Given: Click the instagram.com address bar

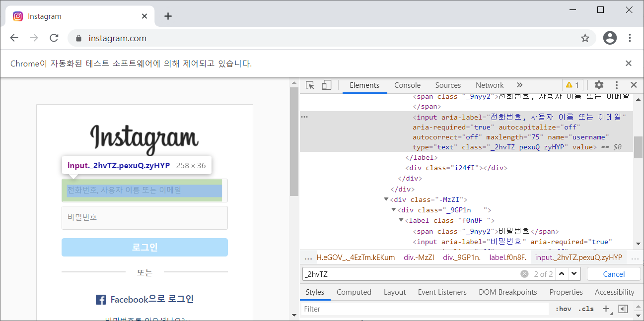Looking at the screenshot, I should point(332,38).
